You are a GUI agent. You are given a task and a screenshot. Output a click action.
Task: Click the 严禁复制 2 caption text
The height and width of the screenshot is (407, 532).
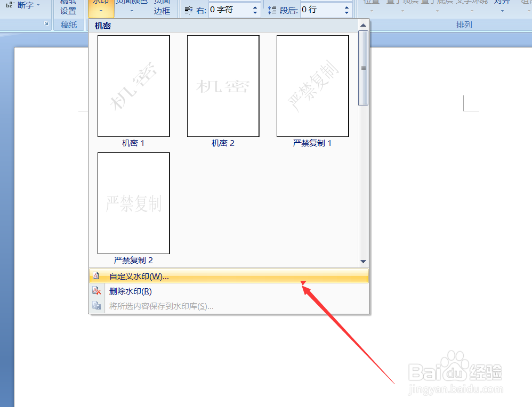[x=133, y=260]
